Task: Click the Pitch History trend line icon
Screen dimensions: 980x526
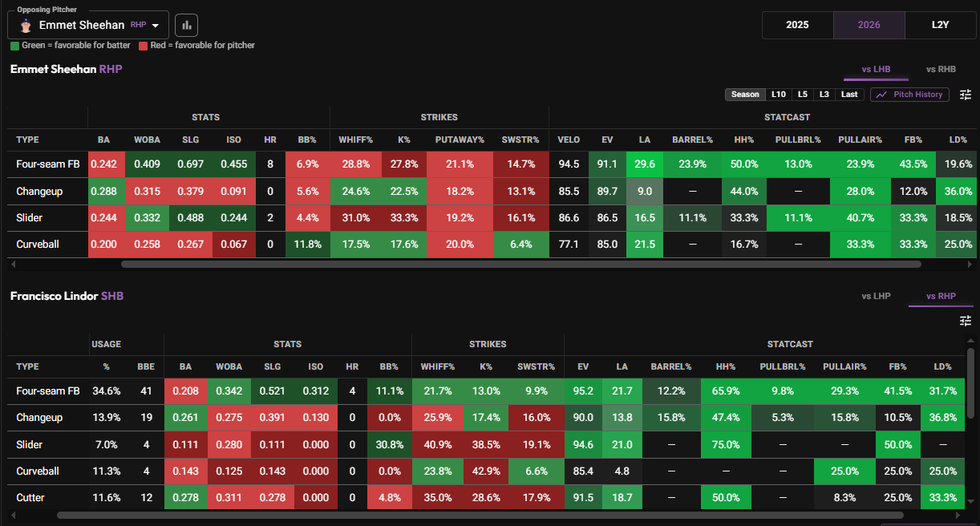Action: 882,95
